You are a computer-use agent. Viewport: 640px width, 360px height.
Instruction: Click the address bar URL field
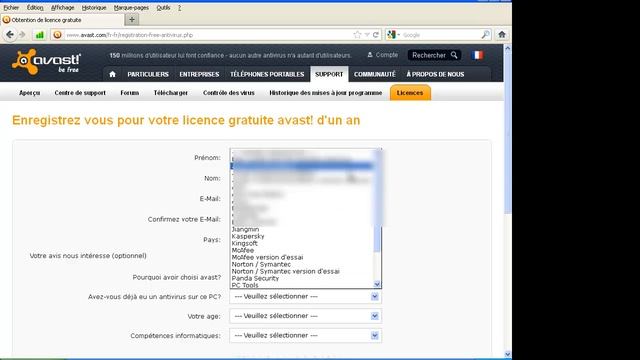click(208, 35)
